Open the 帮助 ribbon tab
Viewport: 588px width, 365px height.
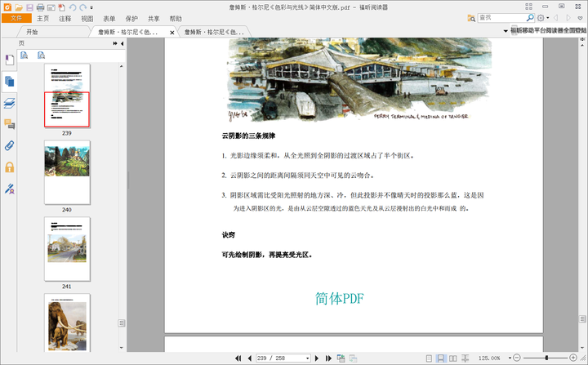tap(176, 19)
